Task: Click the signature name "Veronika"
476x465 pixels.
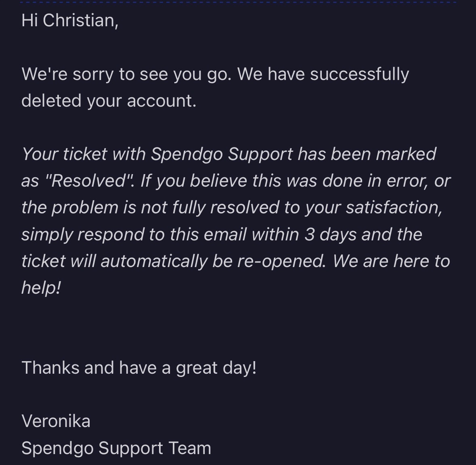Action: 56,421
